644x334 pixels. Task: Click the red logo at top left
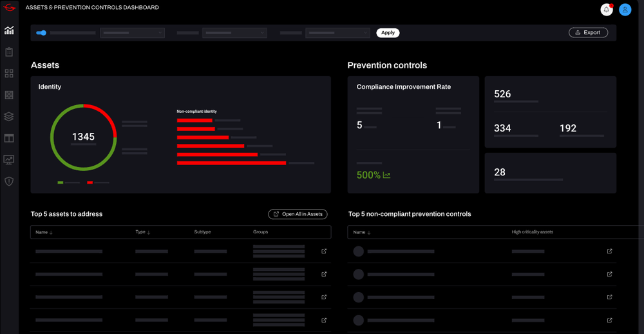9,8
